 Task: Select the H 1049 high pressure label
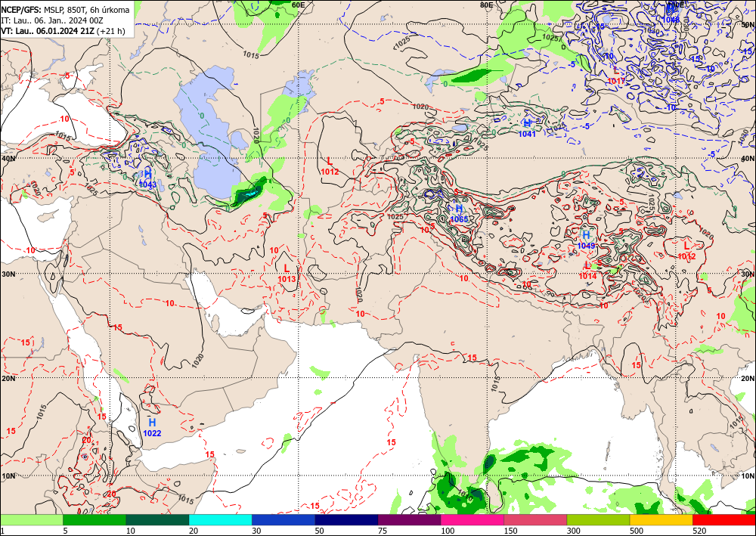587,240
